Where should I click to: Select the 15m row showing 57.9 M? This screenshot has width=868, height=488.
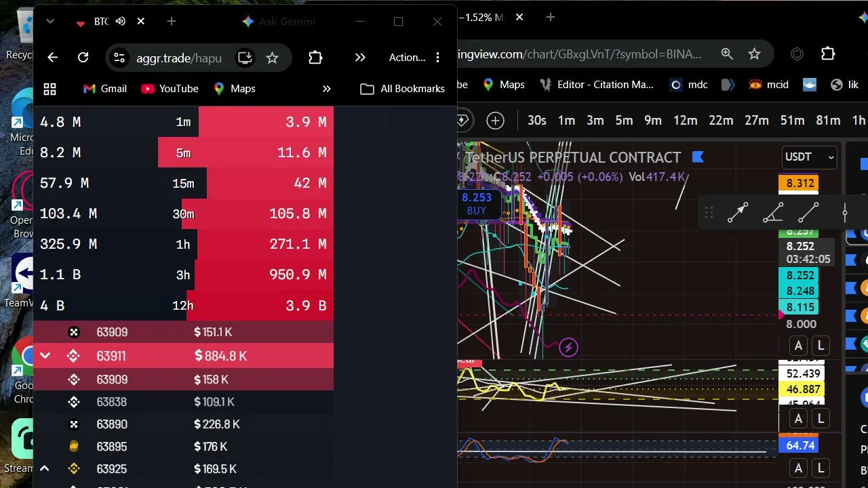pos(183,183)
